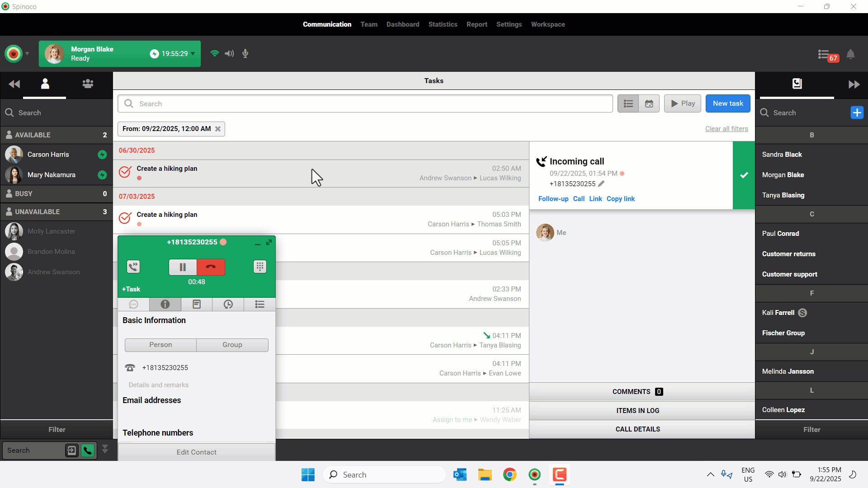Select the Group toggle in Basic Information

point(232,345)
